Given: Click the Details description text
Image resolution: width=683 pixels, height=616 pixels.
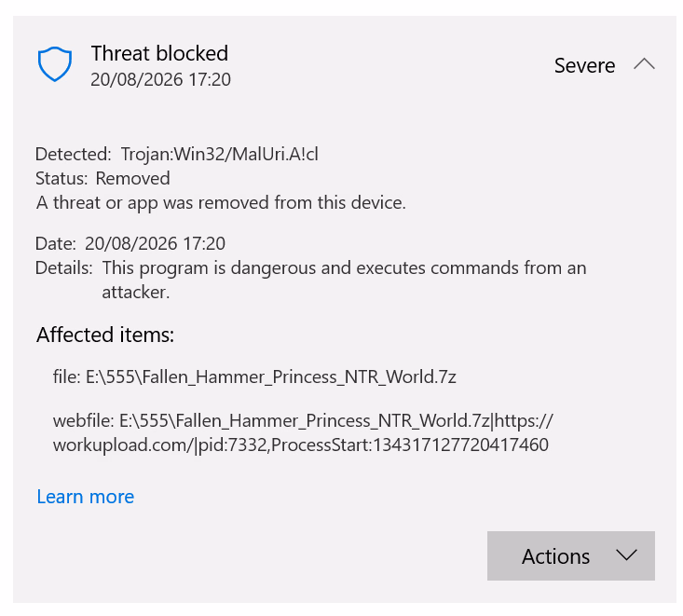Looking at the screenshot, I should point(344,280).
